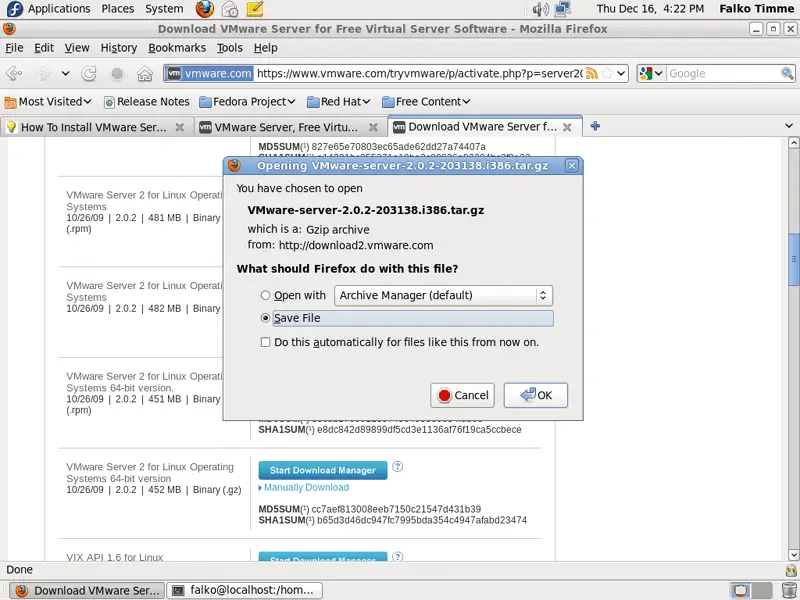Open the Archive Manager (default) dropdown

pos(443,295)
